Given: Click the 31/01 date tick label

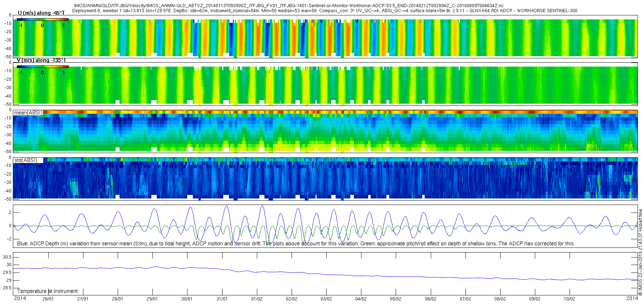Looking at the screenshot, I should point(222,299).
